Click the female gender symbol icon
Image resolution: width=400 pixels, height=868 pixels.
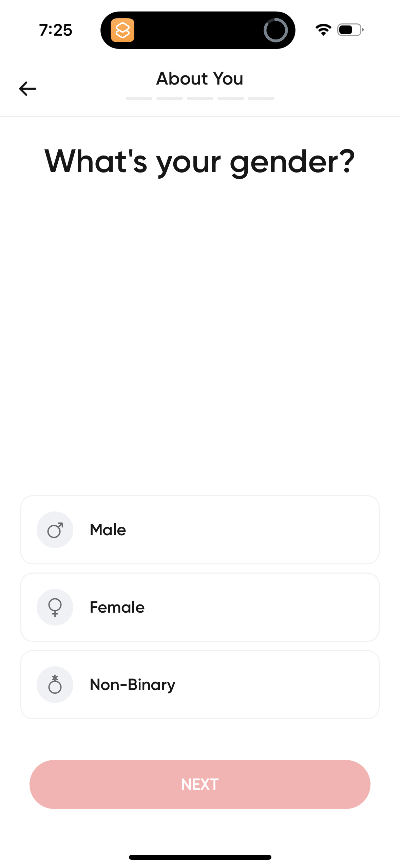tap(55, 607)
